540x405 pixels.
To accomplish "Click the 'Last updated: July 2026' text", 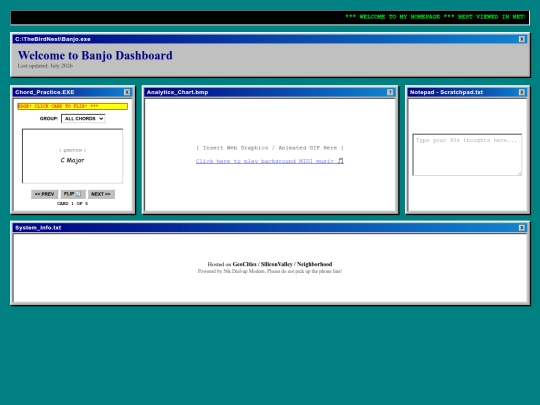I will click(45, 66).
